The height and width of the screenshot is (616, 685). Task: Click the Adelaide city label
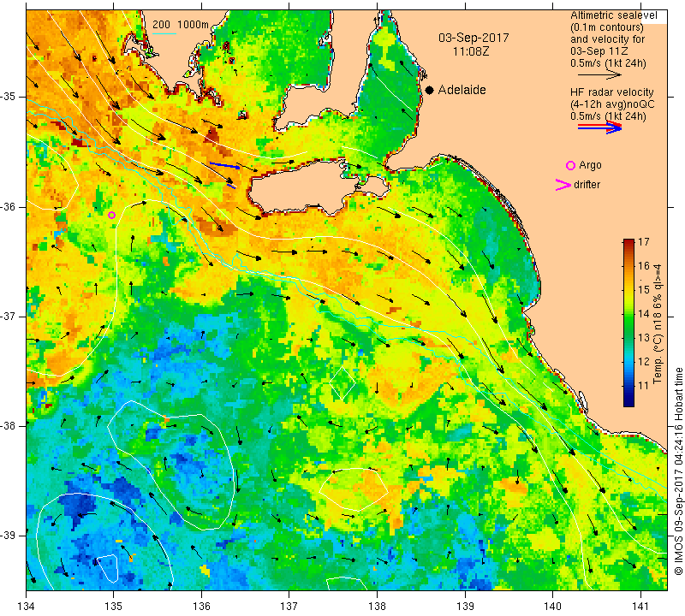[x=462, y=90]
